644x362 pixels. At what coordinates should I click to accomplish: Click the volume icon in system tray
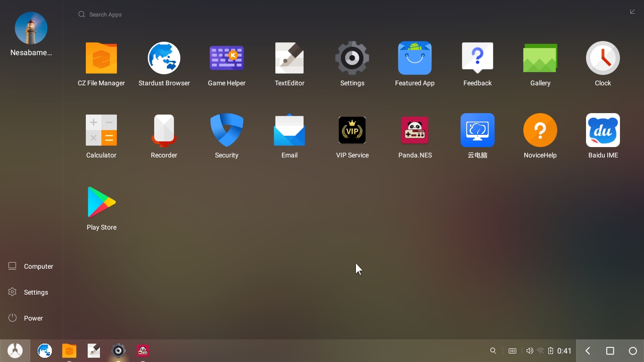tap(529, 351)
